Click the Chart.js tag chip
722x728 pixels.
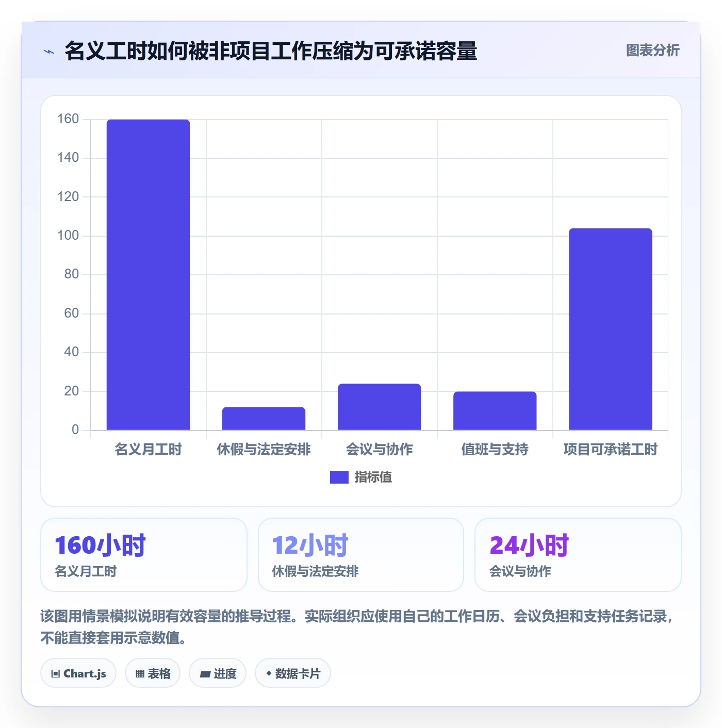coord(78,673)
